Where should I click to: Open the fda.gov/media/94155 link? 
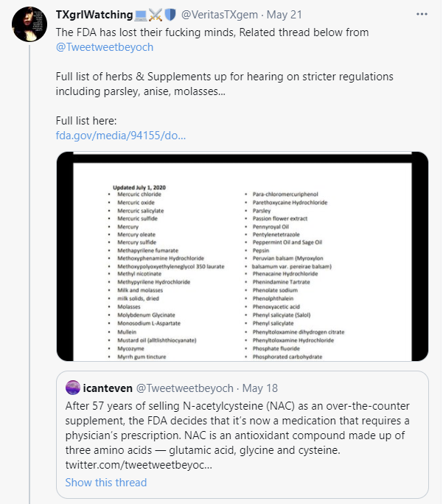pos(121,136)
